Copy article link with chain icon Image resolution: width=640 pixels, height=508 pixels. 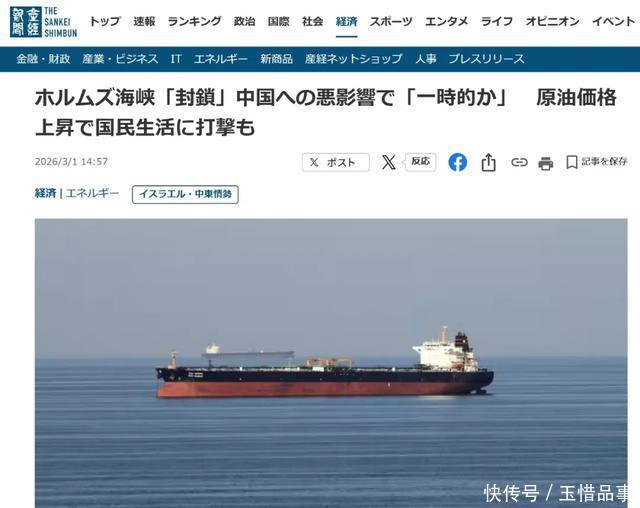coord(519,162)
